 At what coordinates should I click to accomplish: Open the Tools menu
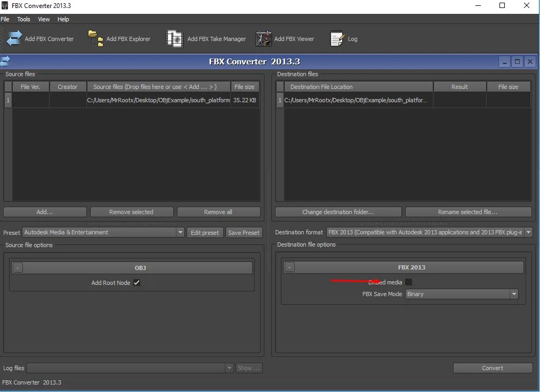click(23, 19)
